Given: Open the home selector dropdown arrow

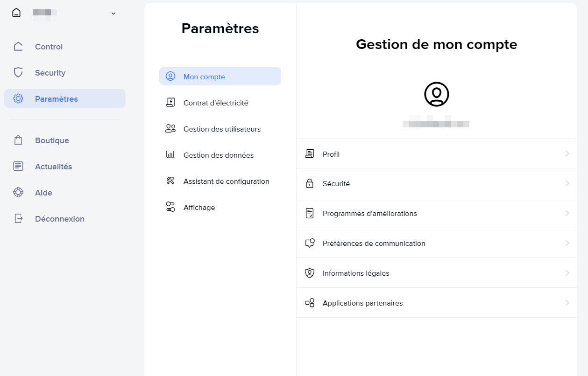Looking at the screenshot, I should [113, 14].
